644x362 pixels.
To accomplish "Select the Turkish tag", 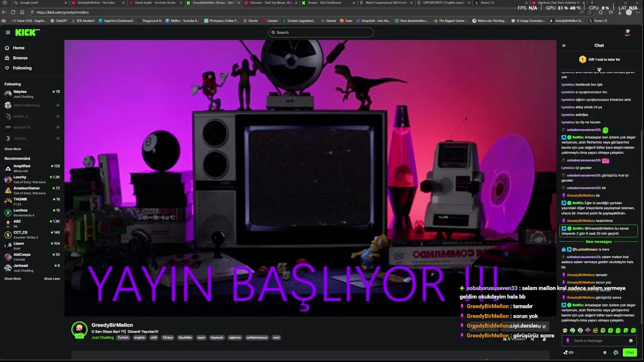I will pos(123,337).
